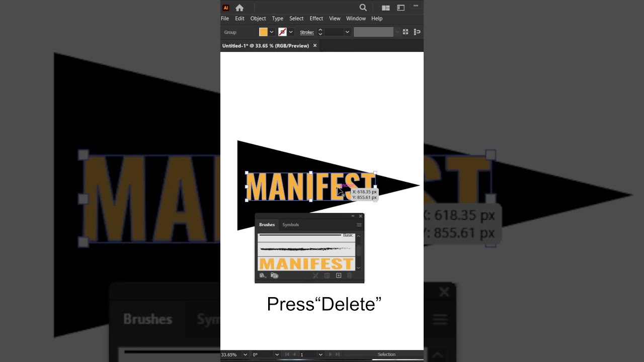
Task: Click the Group label in control bar
Action: (x=230, y=32)
